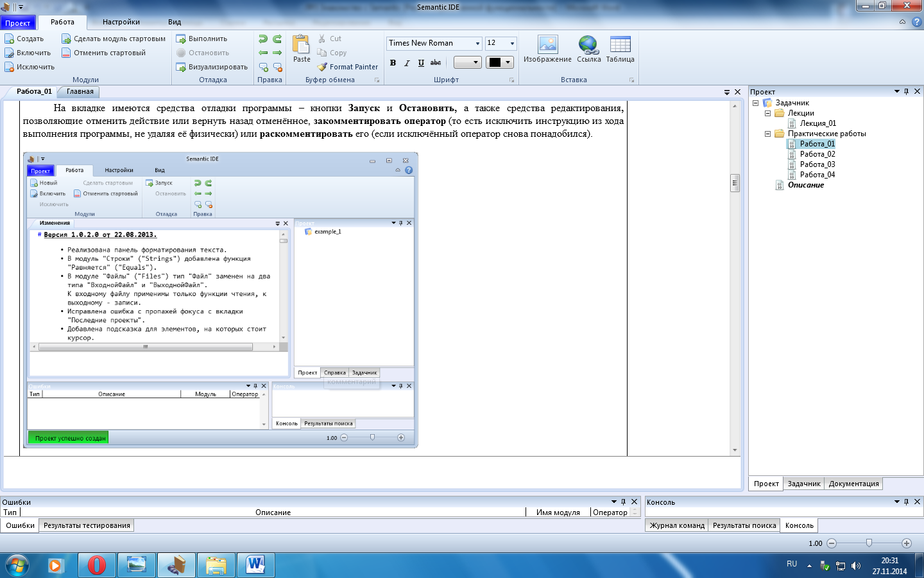Switch to the Документация panel tab
Image resolution: width=924 pixels, height=578 pixels.
(x=853, y=484)
